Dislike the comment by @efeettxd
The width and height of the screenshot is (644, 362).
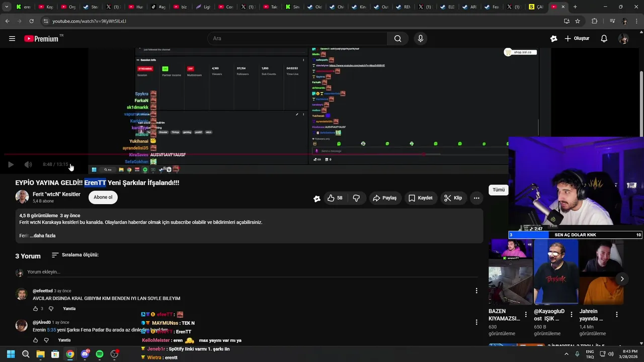(51, 309)
